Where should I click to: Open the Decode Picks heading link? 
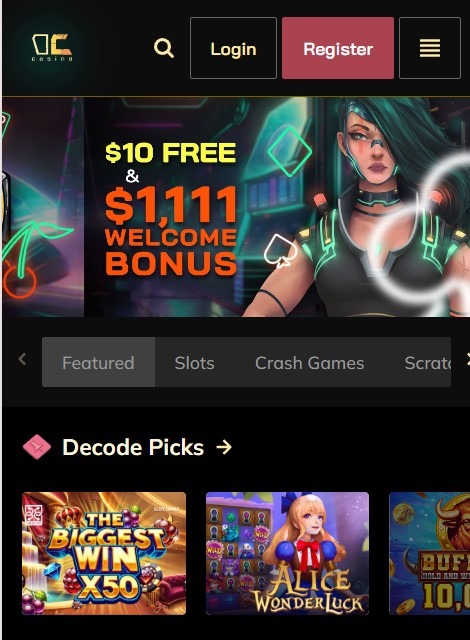pyautogui.click(x=133, y=447)
